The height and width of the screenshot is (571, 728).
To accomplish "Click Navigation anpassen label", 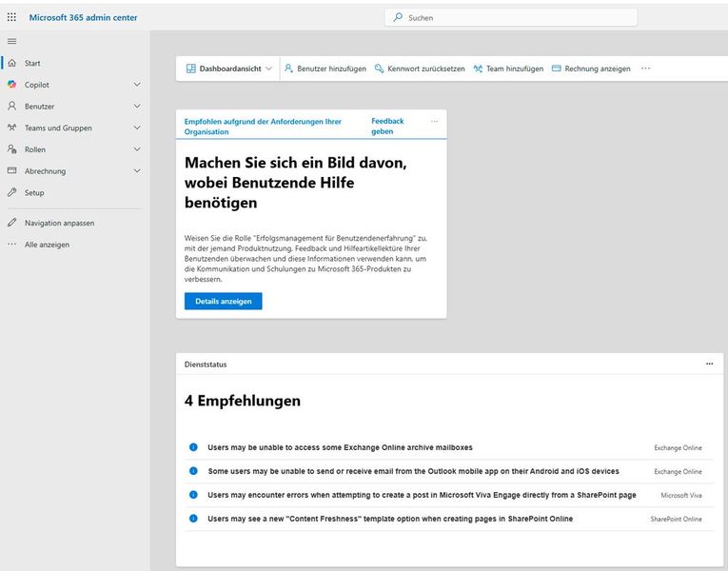I will coord(59,223).
